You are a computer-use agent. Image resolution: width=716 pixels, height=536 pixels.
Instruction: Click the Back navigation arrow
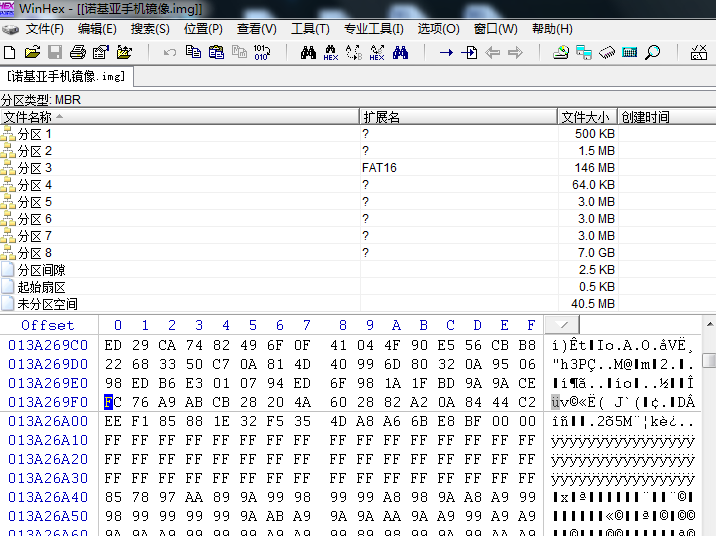pos(492,53)
